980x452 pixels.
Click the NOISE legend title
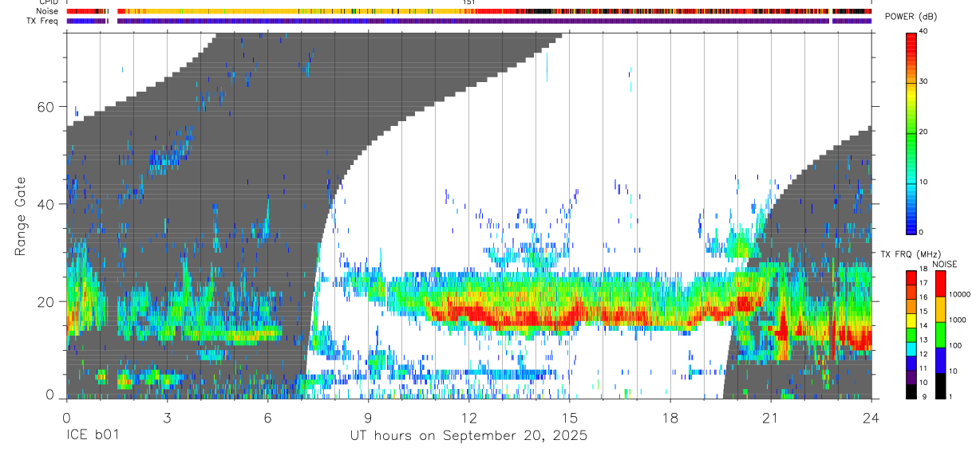click(x=944, y=264)
